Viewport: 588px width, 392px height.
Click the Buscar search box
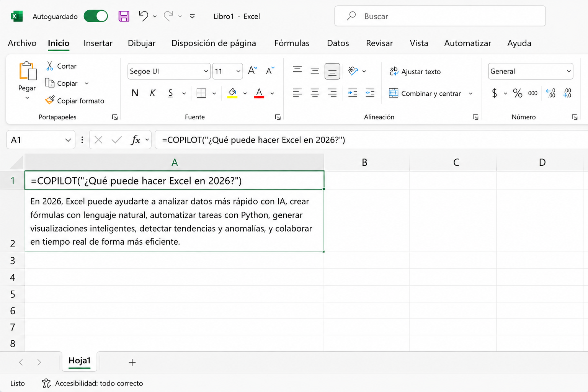pyautogui.click(x=440, y=16)
